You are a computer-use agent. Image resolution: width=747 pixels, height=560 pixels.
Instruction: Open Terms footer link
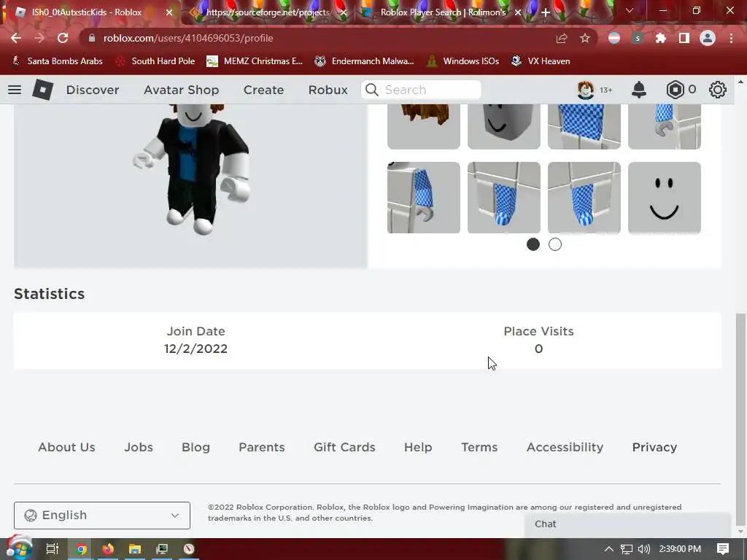(479, 447)
